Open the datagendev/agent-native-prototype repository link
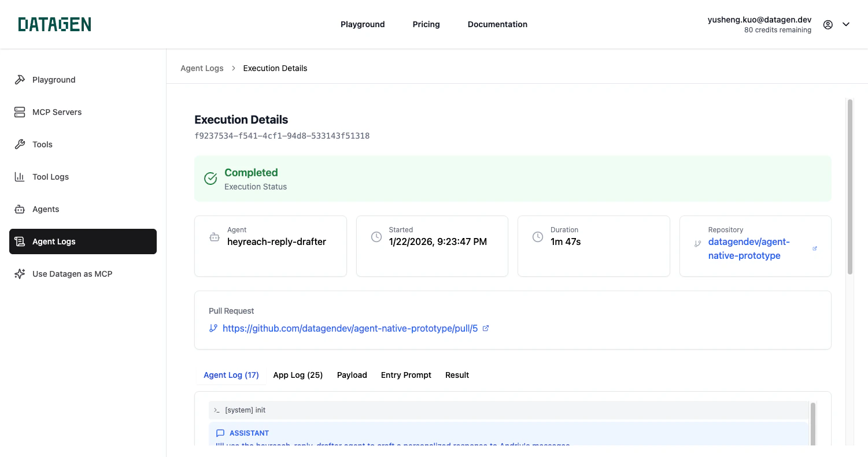The width and height of the screenshot is (868, 457). tap(748, 248)
